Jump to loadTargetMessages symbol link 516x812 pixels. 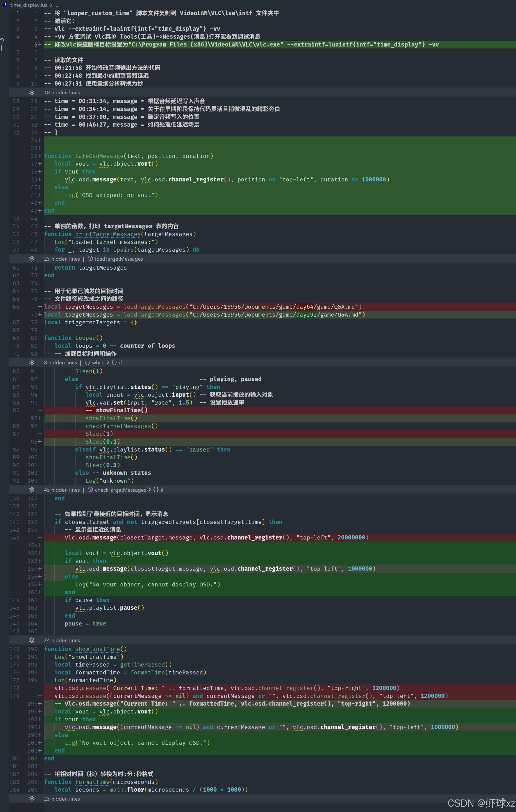click(x=119, y=259)
